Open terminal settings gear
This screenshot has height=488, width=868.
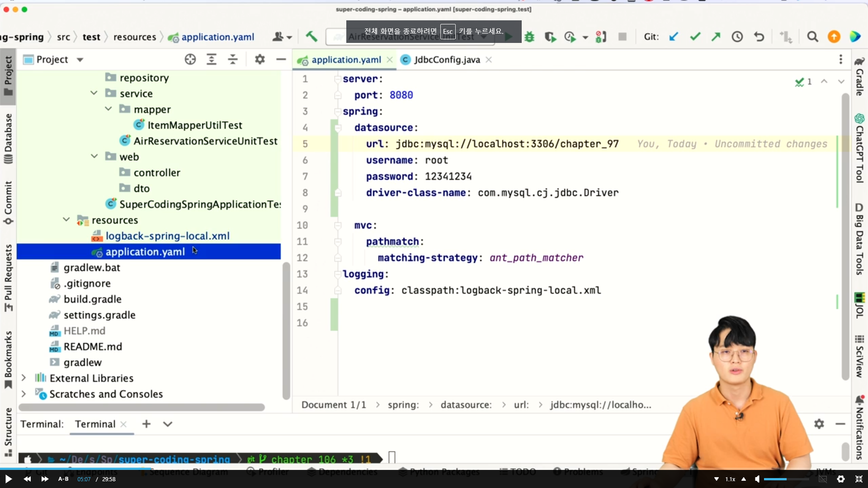click(819, 424)
